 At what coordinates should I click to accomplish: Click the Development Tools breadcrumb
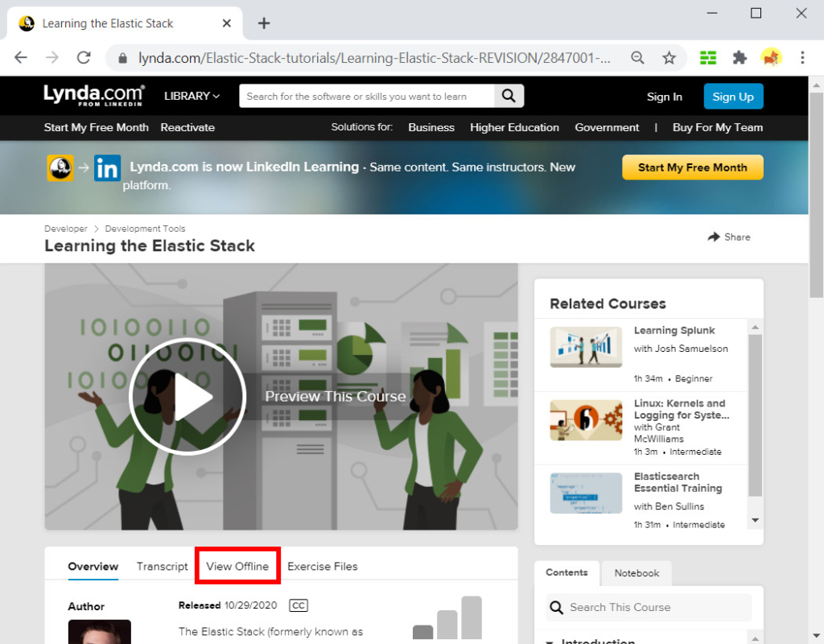point(145,229)
